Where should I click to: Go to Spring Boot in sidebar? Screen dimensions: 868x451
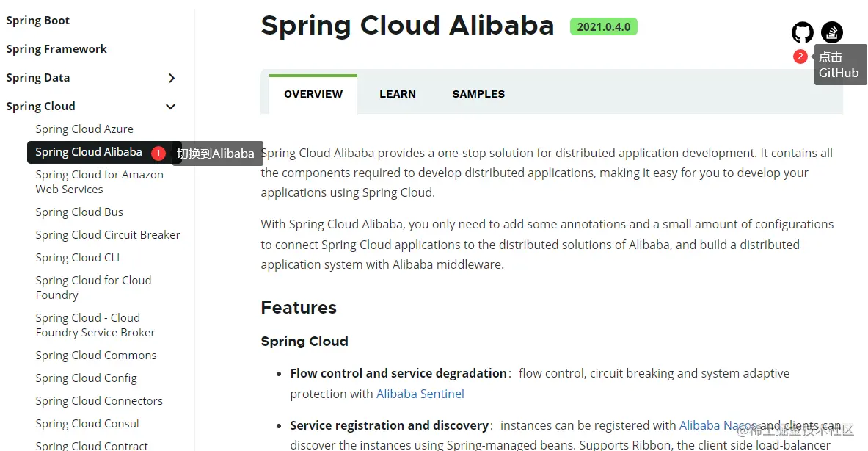point(38,21)
